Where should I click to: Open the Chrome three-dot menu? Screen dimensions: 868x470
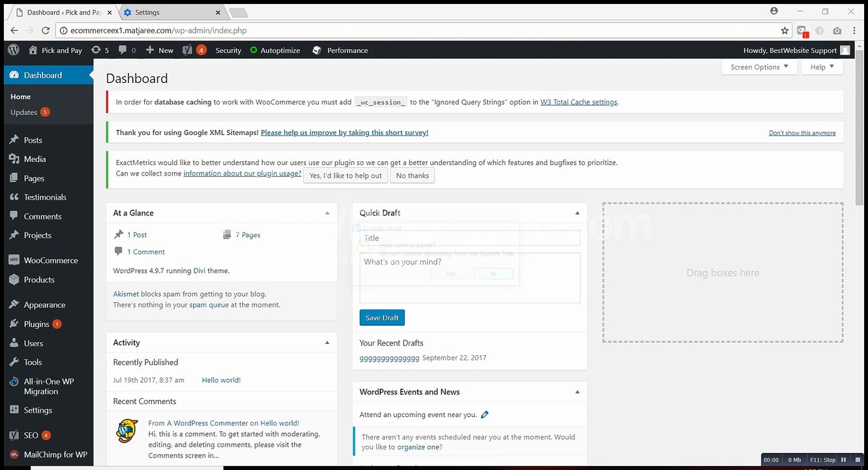point(854,31)
